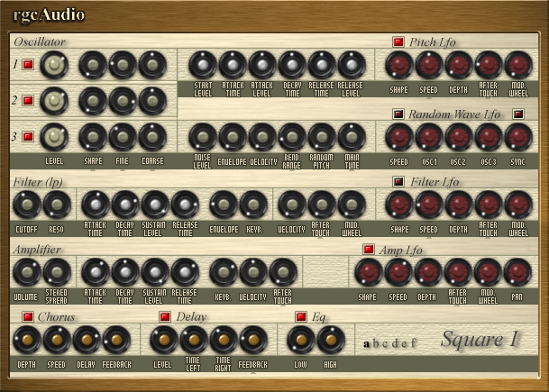Enable the Filter Lfo switch
The image size is (549, 392).
[x=398, y=182]
